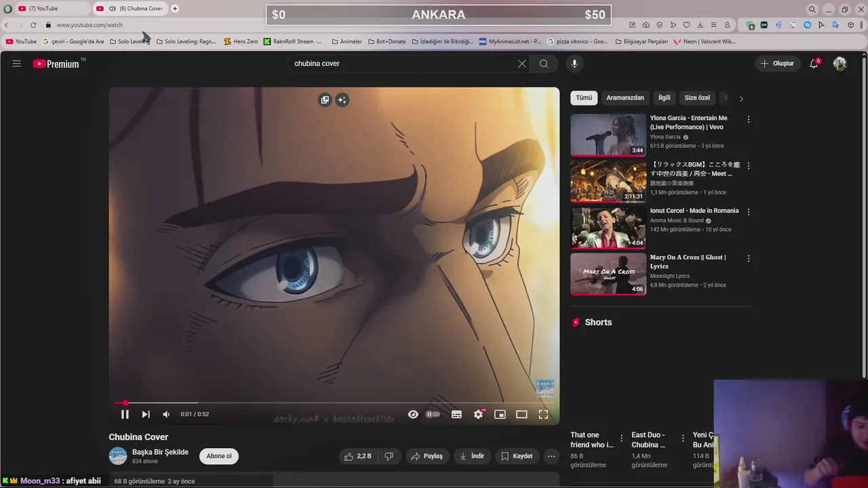The height and width of the screenshot is (488, 868).
Task: Clear the search box with the X
Action: pos(521,64)
